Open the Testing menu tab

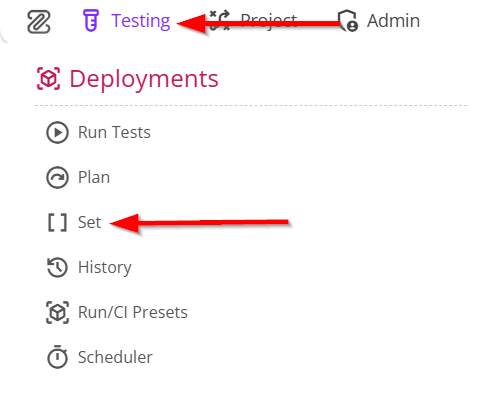[126, 21]
